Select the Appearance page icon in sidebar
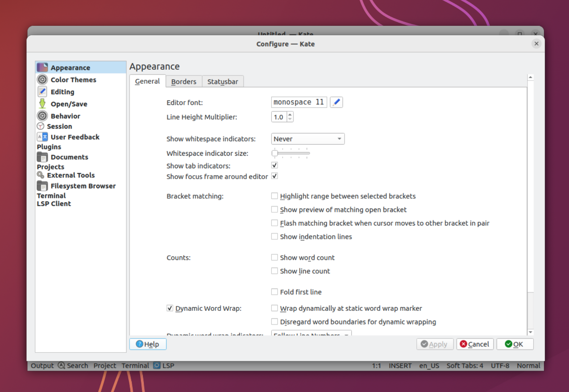Screen dimensions: 569x392 (42, 67)
